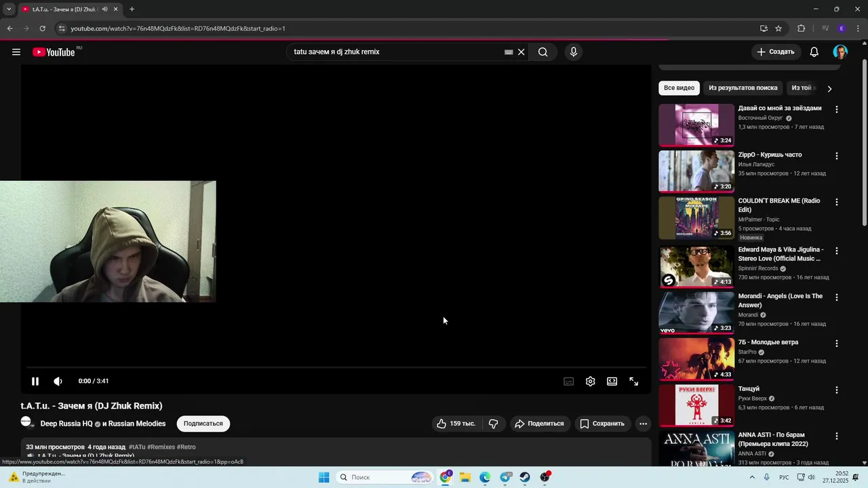
Task: Enter fullscreen video mode
Action: [634, 382]
